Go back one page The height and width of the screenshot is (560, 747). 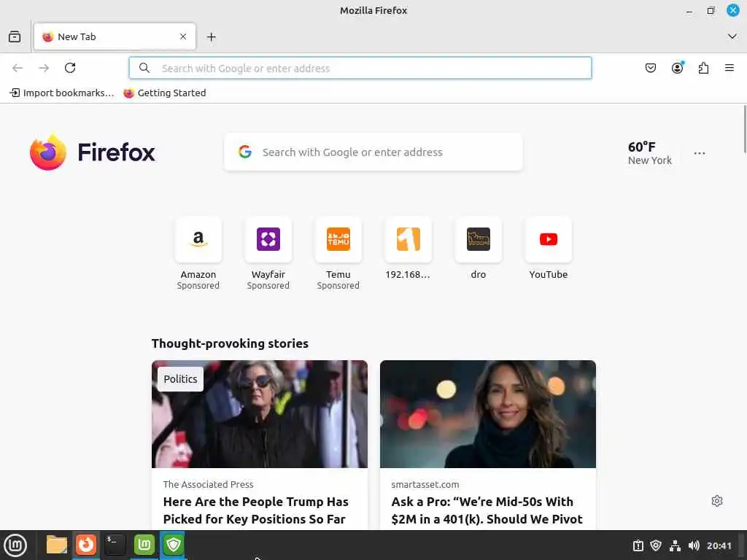coord(18,68)
